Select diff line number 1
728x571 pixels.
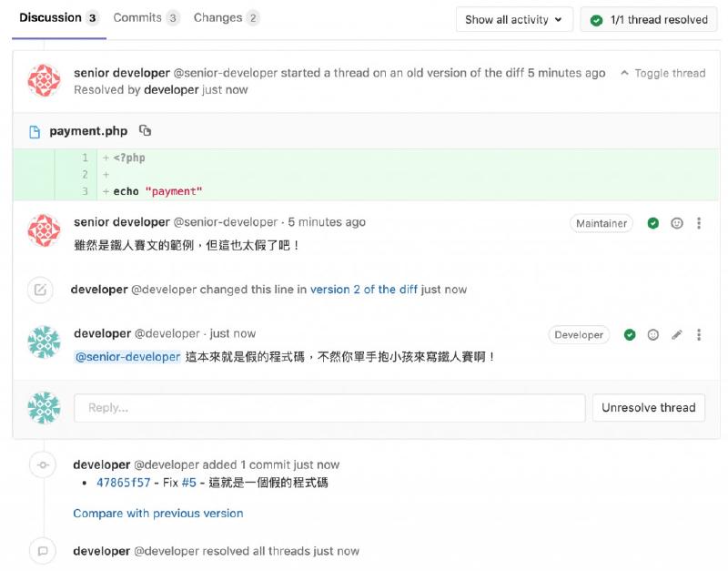85,158
